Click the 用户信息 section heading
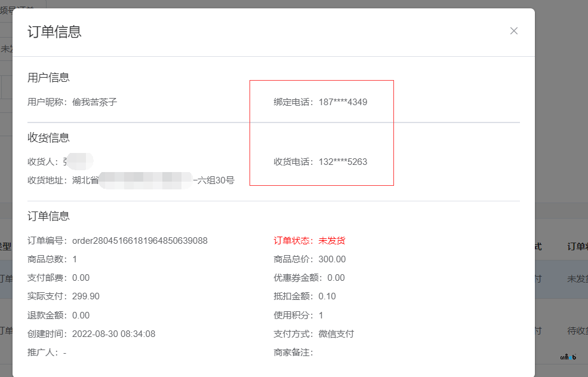Viewport: 588px width, 377px height. click(x=48, y=78)
